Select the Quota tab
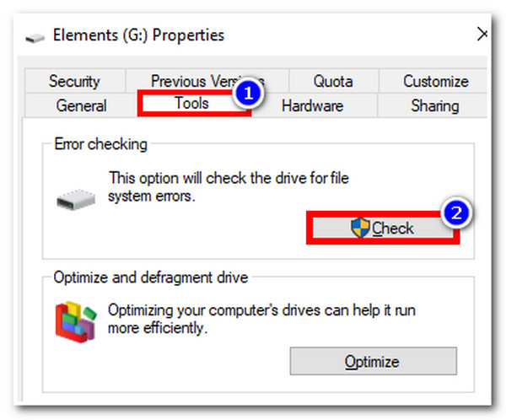Viewport: 506px width, 420px height. pos(333,81)
